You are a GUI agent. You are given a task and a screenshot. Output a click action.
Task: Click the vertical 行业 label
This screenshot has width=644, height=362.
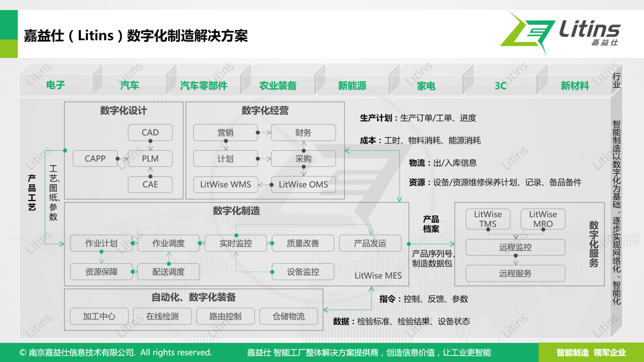pos(616,80)
